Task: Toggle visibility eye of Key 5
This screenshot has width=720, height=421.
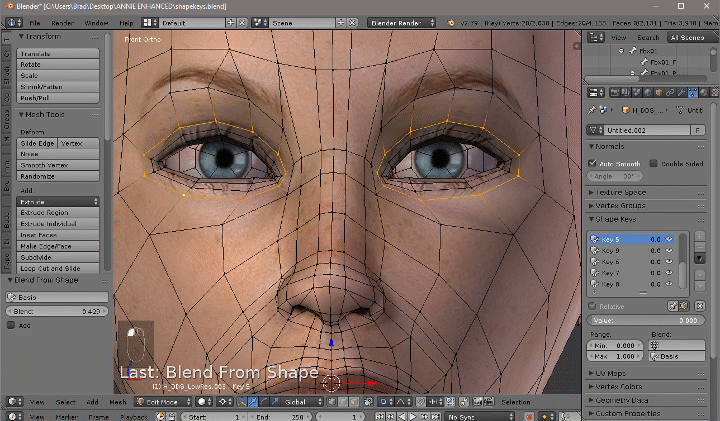Action: pos(669,240)
